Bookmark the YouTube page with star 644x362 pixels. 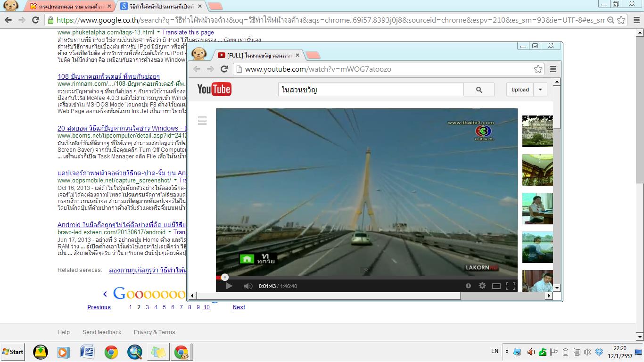click(538, 69)
